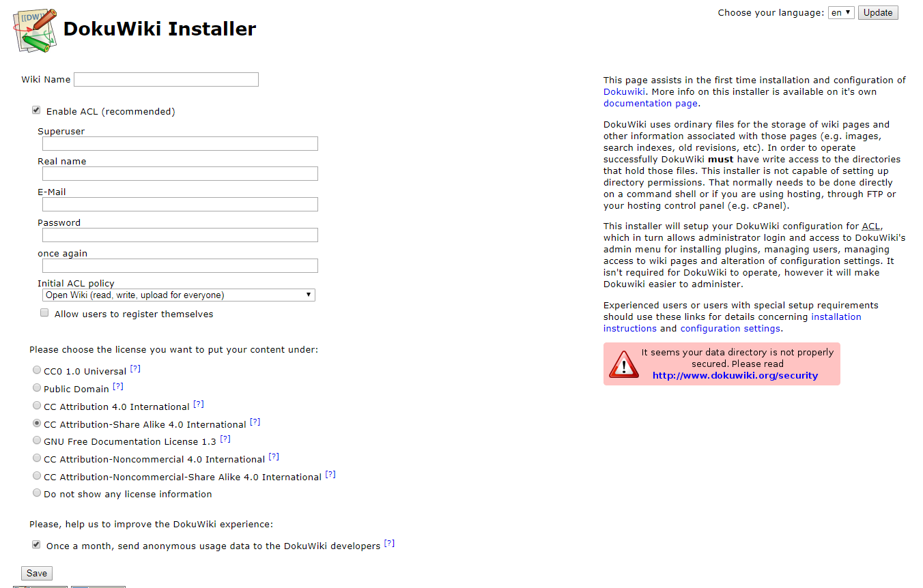Image resolution: width=923 pixels, height=588 pixels.
Task: Enable Allow users to register themselves
Action: click(44, 313)
